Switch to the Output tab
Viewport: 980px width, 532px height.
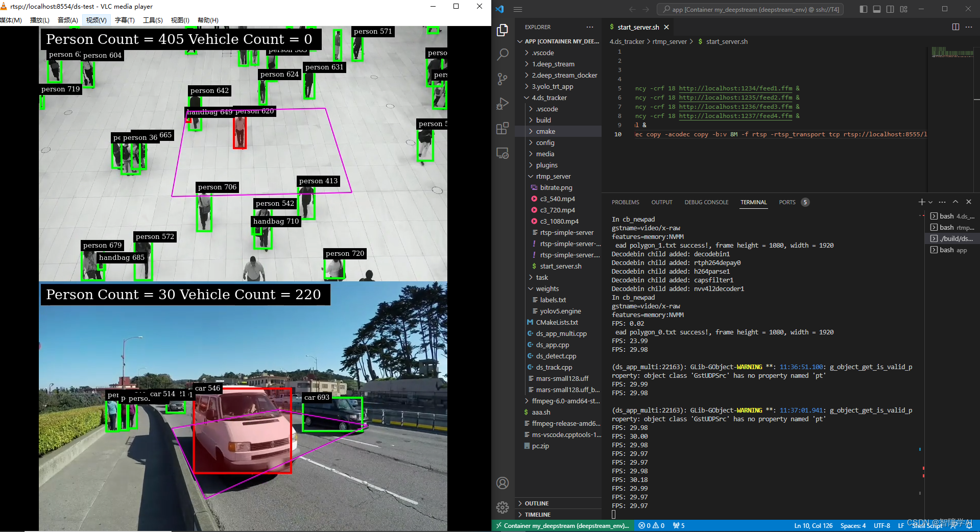click(x=661, y=202)
